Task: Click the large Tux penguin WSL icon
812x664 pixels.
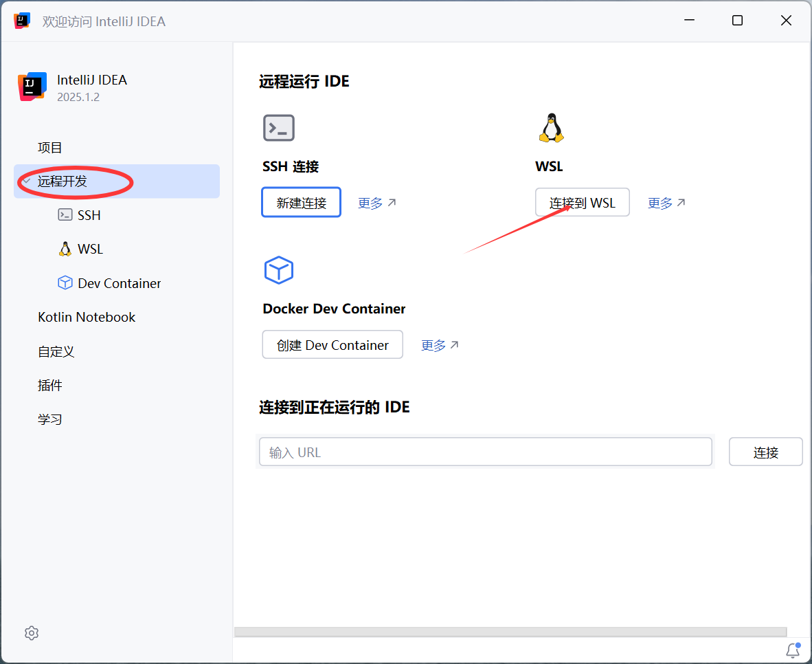Action: [x=551, y=128]
